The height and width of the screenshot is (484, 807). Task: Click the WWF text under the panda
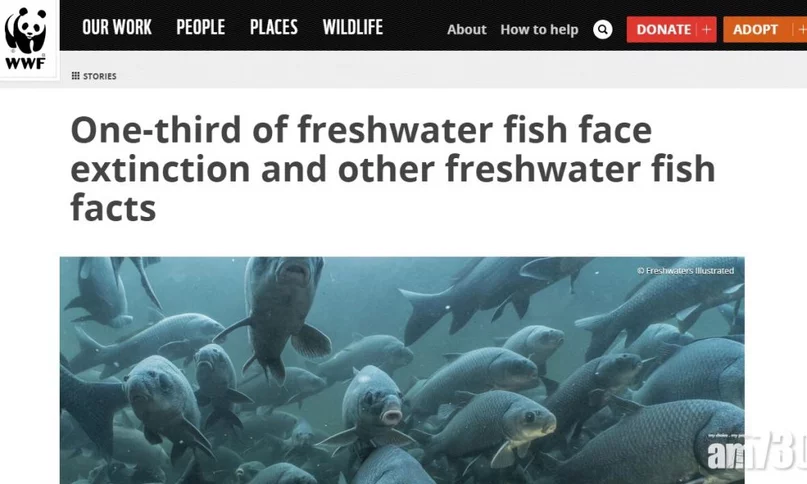tap(25, 63)
